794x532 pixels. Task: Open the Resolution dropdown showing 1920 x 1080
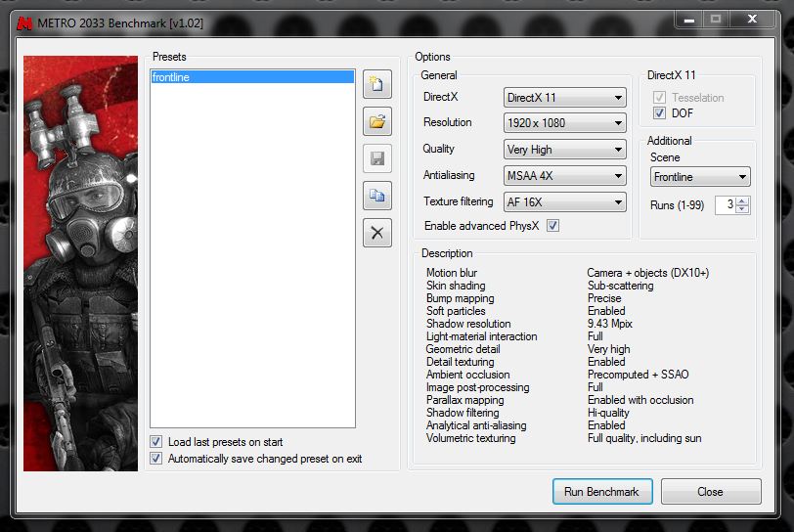click(564, 123)
